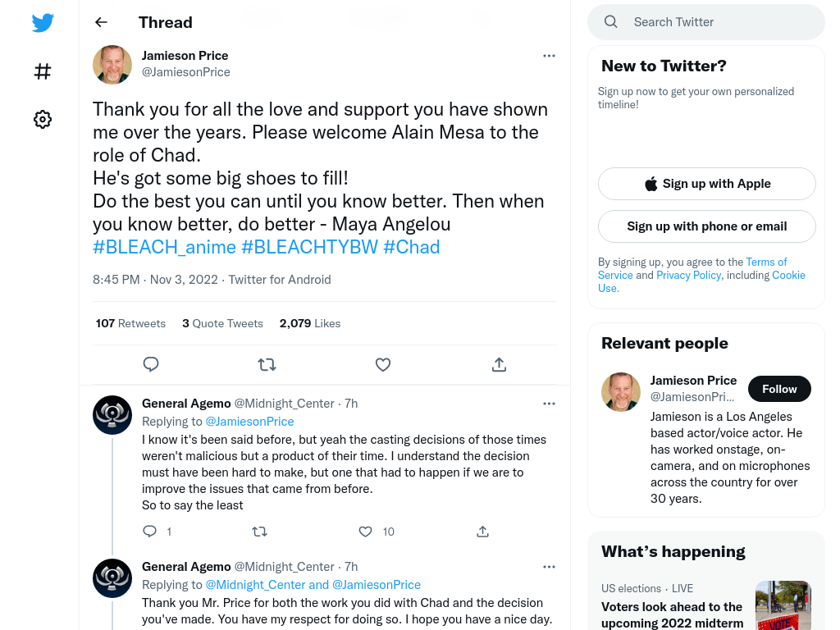Open more options on General Agemo's first reply
This screenshot has height=630, width=840.
coord(549,404)
